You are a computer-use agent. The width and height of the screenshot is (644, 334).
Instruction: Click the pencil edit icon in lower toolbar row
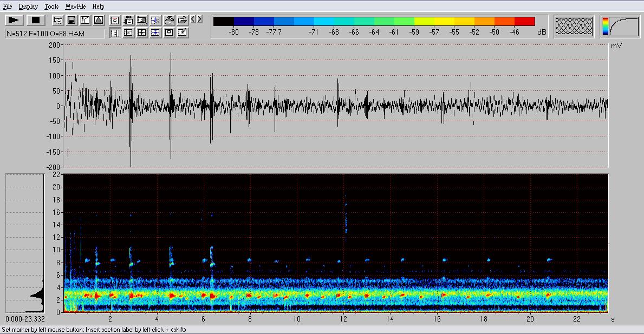183,32
